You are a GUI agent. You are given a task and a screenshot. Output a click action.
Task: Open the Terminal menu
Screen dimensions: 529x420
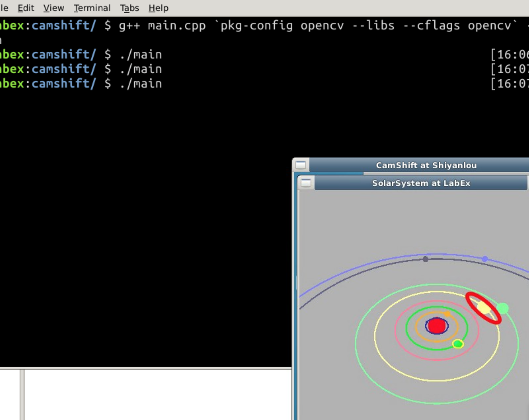[92, 8]
